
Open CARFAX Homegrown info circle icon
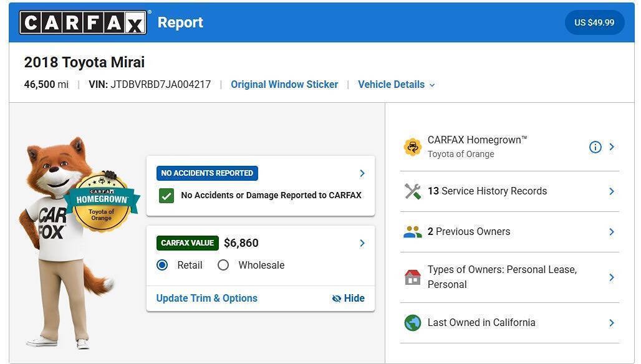[595, 147]
